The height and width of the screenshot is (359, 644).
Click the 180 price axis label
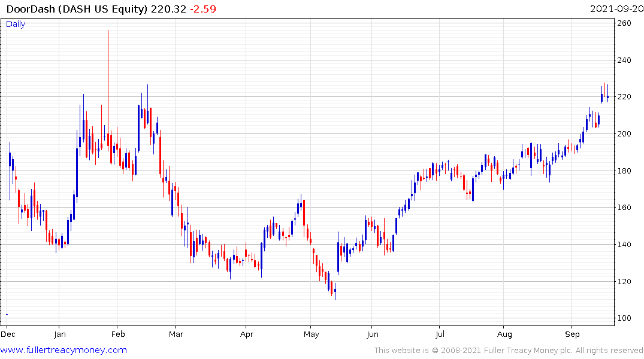624,171
